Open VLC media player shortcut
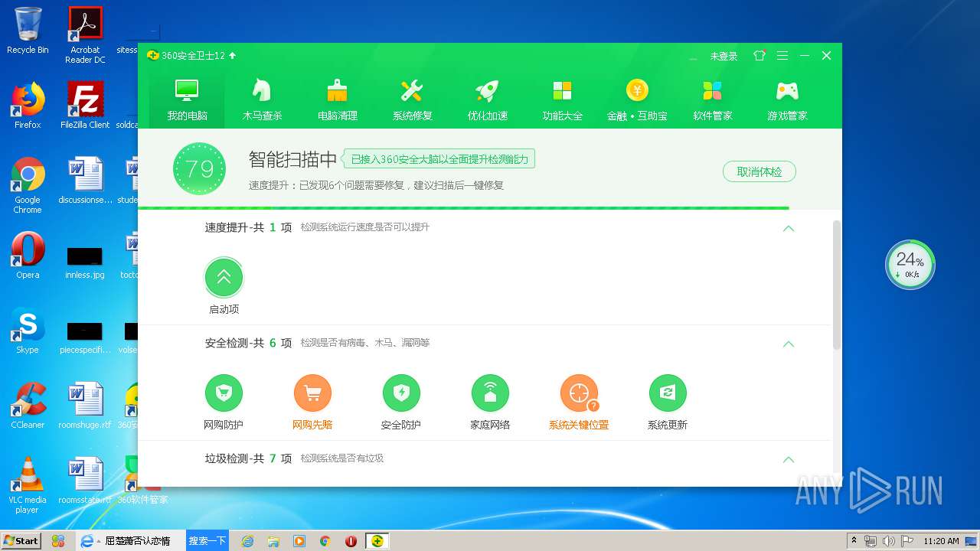 click(x=28, y=485)
